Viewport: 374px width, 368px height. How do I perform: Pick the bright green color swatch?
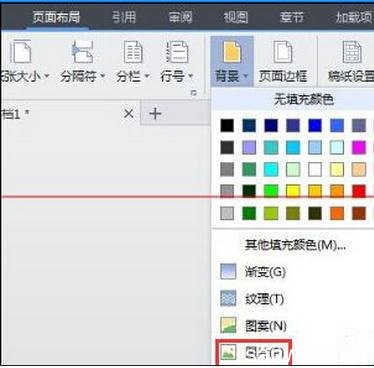(271, 191)
